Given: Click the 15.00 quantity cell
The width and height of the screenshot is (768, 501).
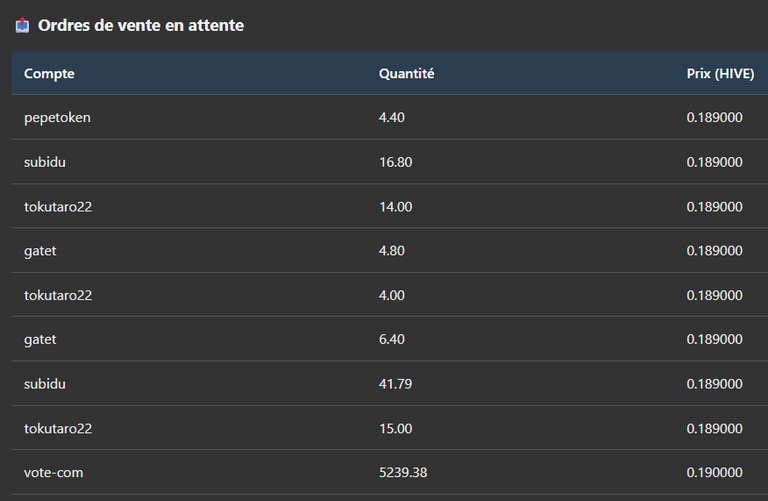Looking at the screenshot, I should pyautogui.click(x=395, y=429).
